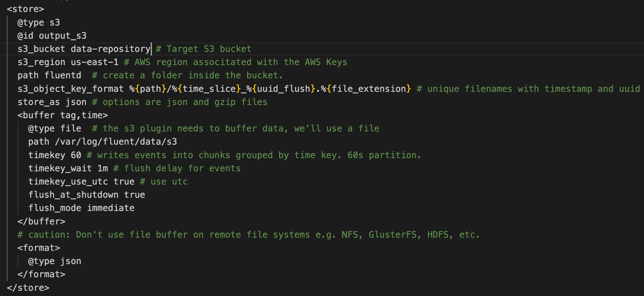Click the 'flush_at_shutdown true' line

click(87, 195)
